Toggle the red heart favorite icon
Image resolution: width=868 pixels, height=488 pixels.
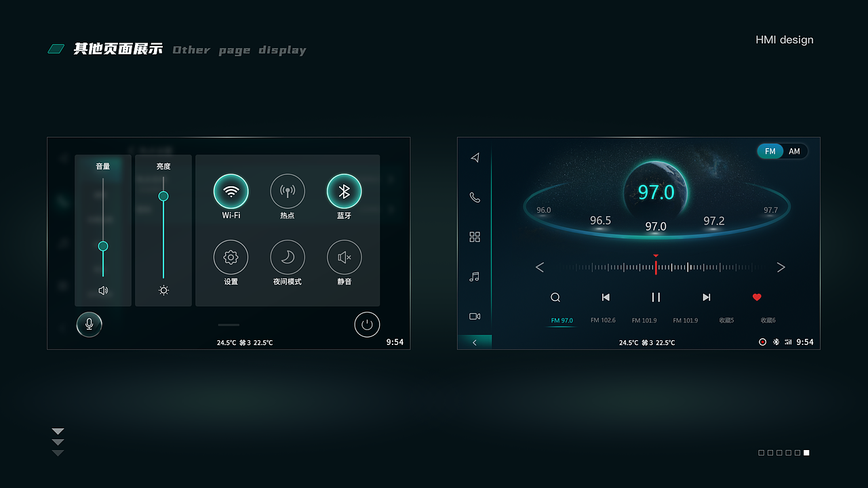[757, 298]
